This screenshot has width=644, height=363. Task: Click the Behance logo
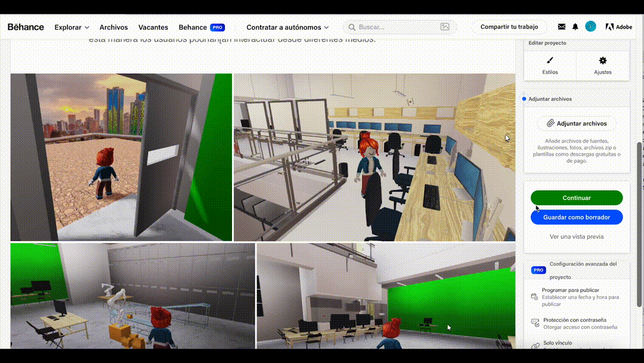[26, 27]
